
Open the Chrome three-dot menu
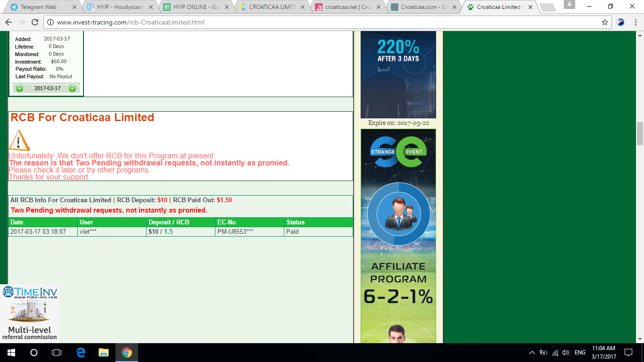click(635, 22)
